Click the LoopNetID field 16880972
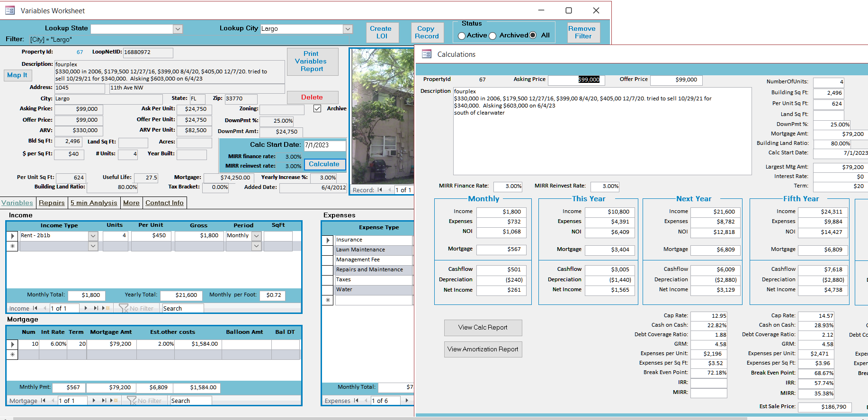868x420 pixels. tap(148, 53)
